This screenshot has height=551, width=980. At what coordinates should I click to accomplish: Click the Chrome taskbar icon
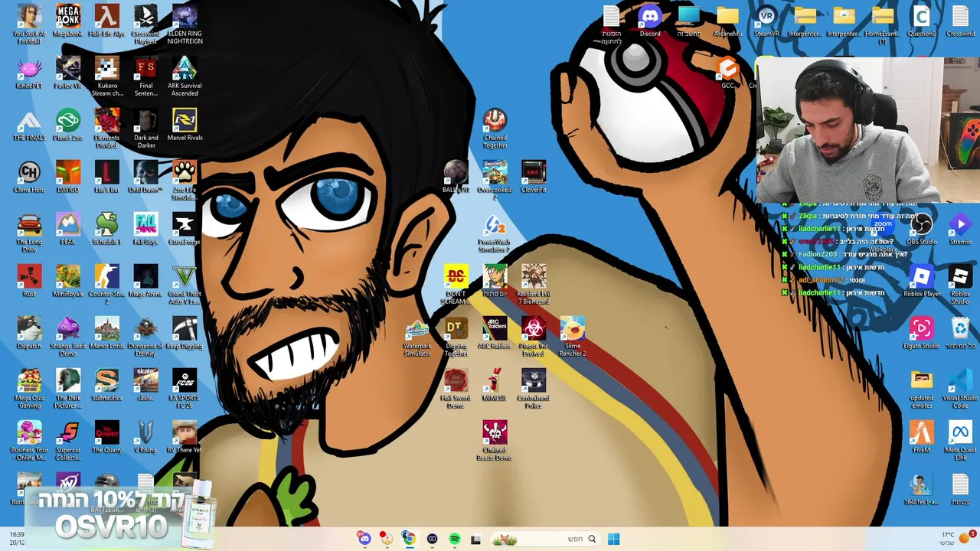409,539
